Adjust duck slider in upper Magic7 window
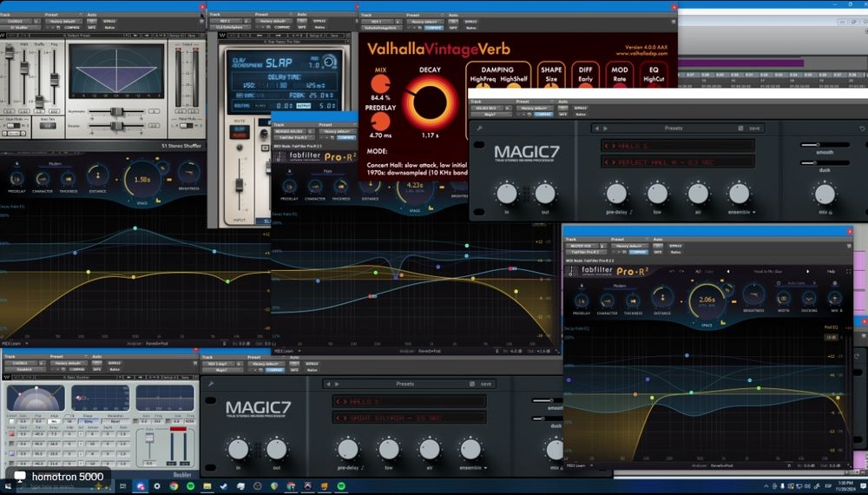The width and height of the screenshot is (868, 495). (825, 162)
